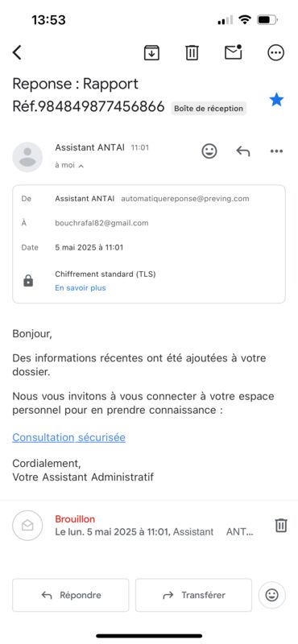
Task: Tap the padlock icon next to Chiffrement standard
Action: (x=28, y=281)
